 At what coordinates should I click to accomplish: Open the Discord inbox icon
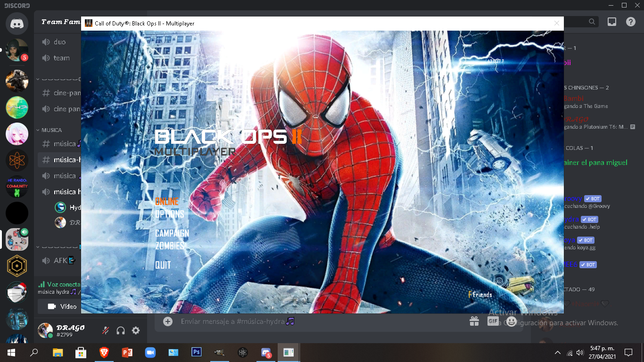click(612, 22)
